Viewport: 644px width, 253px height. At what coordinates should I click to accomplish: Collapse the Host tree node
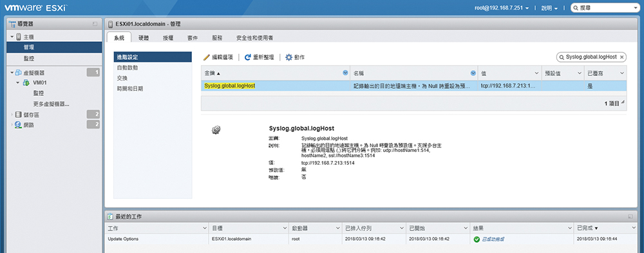(12, 37)
